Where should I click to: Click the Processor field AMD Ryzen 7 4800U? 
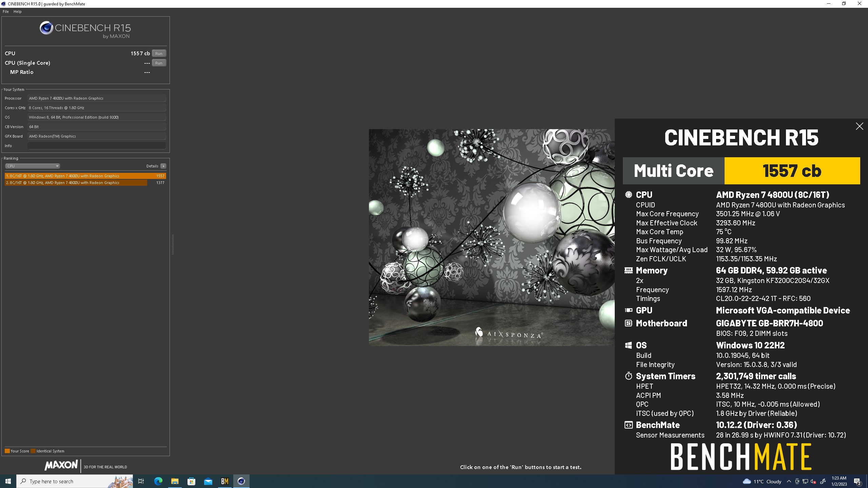[x=97, y=98]
